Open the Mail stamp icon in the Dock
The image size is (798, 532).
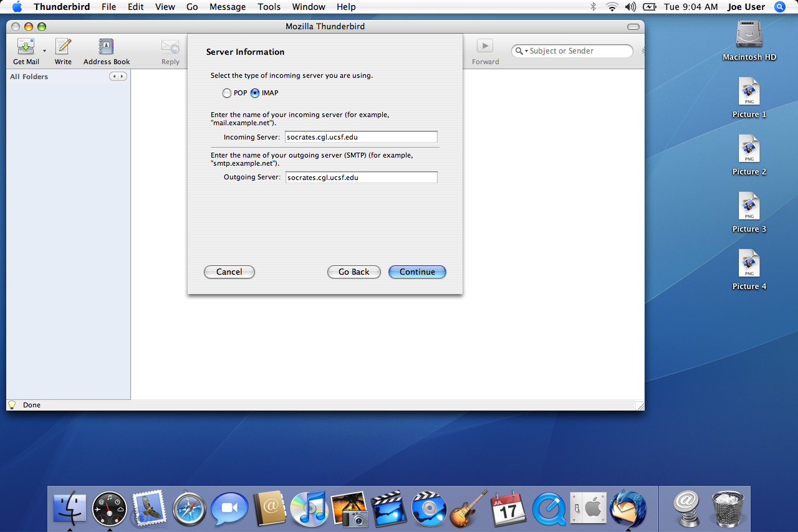(x=149, y=509)
